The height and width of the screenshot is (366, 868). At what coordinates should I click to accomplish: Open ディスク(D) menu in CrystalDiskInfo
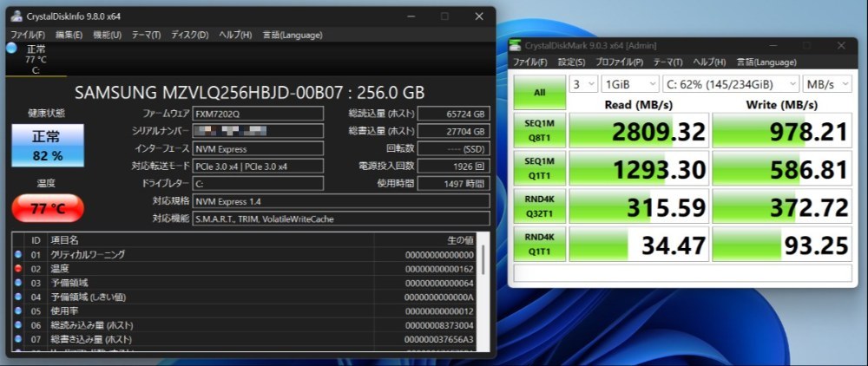(190, 35)
